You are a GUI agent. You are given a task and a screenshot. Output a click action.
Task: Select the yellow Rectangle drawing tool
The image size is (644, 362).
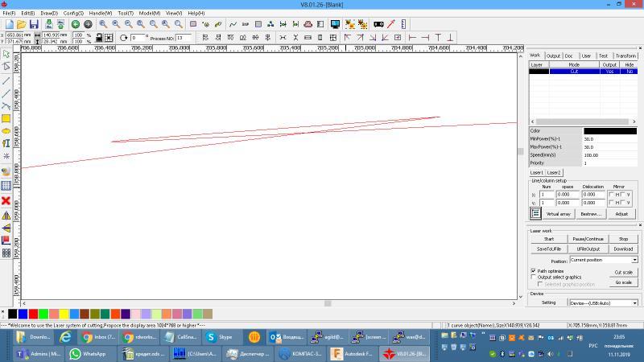[6, 118]
